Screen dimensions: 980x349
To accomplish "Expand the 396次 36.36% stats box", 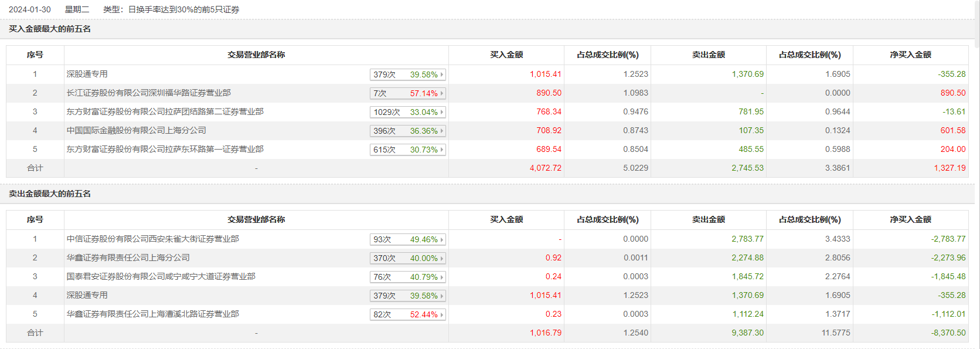I will tap(408, 131).
